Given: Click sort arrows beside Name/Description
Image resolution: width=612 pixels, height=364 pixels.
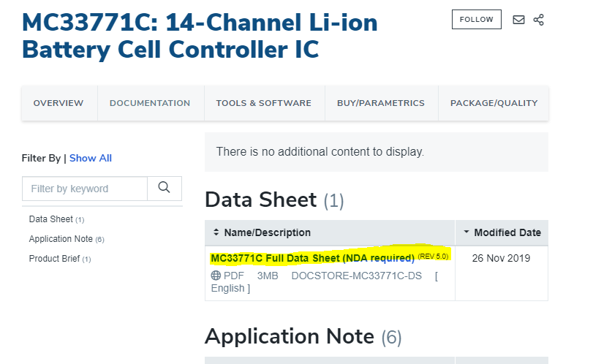Looking at the screenshot, I should [x=216, y=232].
